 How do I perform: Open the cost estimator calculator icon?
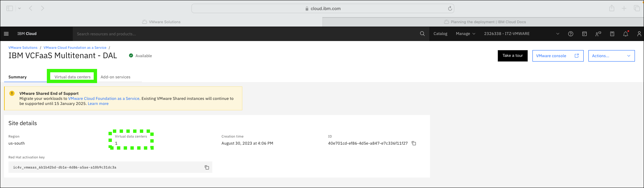point(612,34)
